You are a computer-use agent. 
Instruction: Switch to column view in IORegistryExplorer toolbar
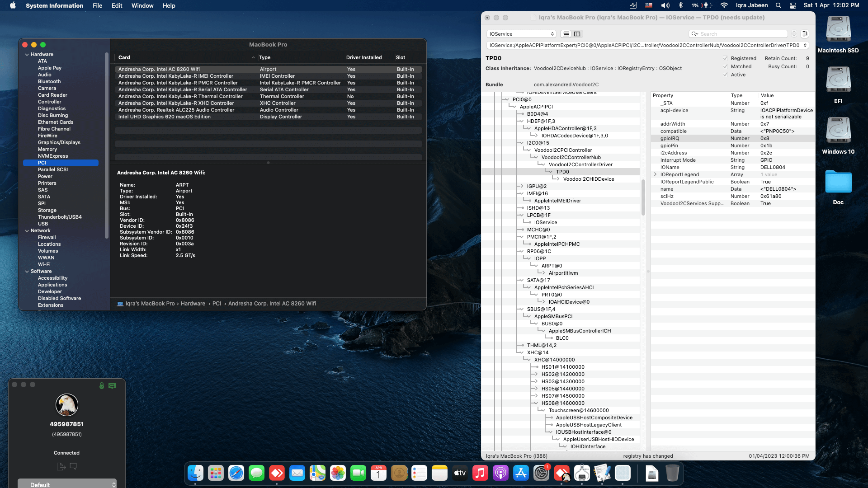pos(577,34)
